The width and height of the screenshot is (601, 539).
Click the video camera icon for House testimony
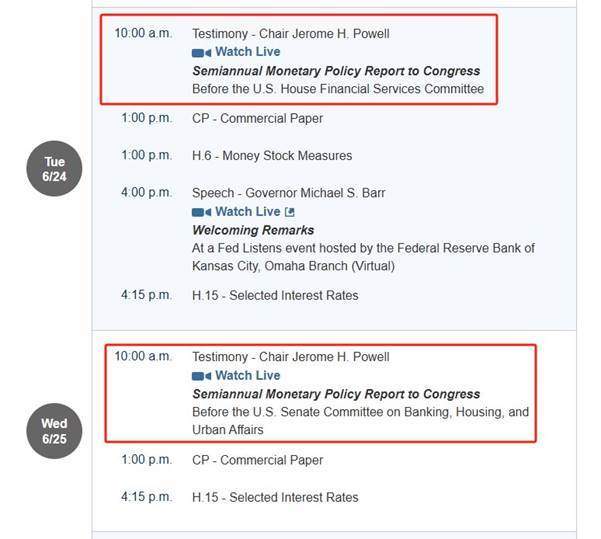pos(201,52)
